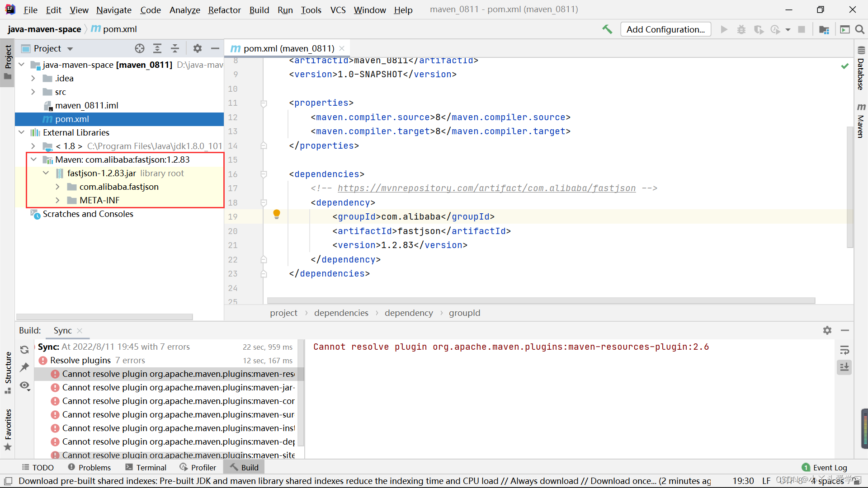This screenshot has height=488, width=868.
Task: Open Project Structure icon in toolbar
Action: 824,29
